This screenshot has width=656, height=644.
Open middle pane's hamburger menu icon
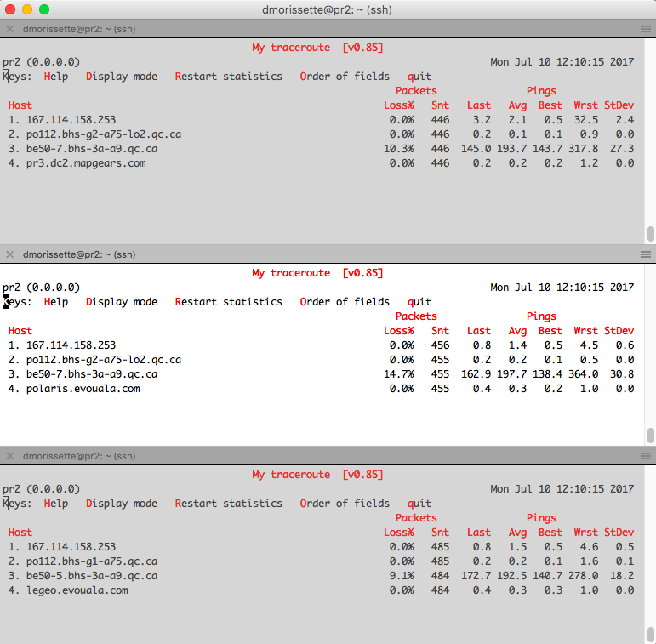point(646,254)
